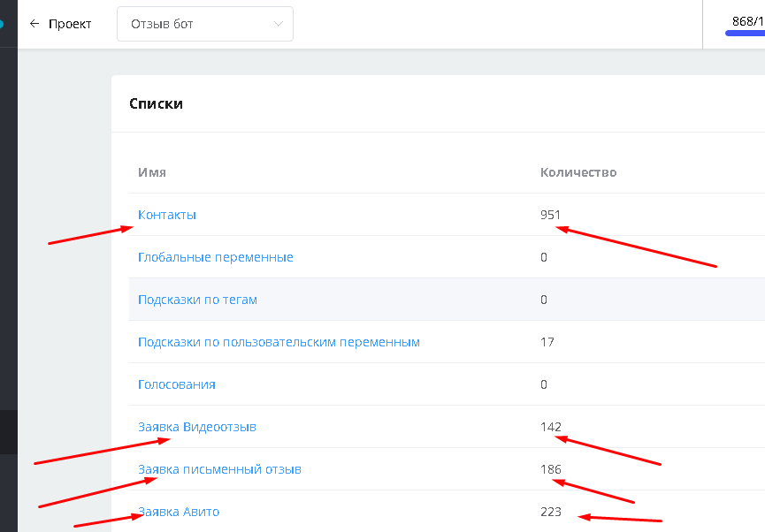Click the 223 count in the Заявка Авито row
This screenshot has width=765, height=532.
click(551, 512)
